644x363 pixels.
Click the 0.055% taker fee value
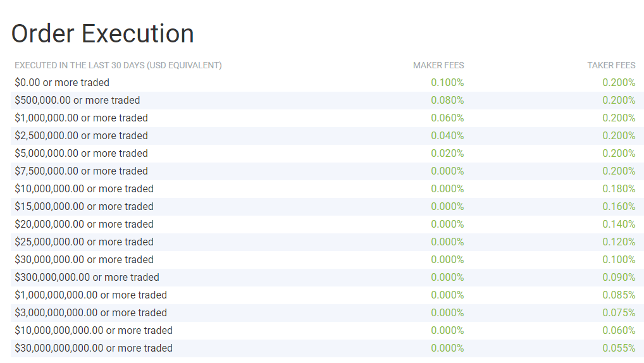[619, 348]
